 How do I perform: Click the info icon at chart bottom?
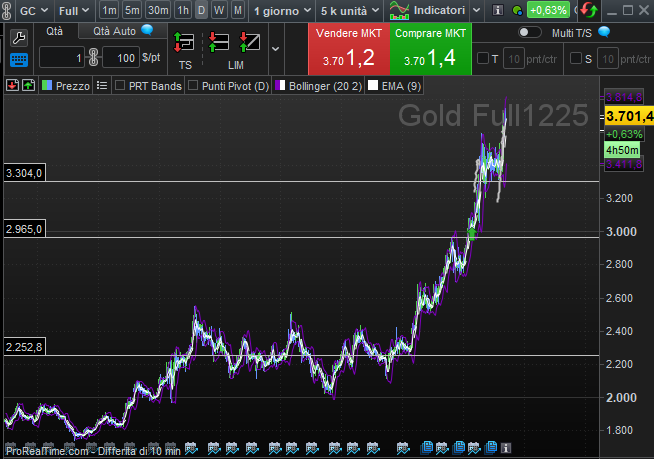point(506,448)
